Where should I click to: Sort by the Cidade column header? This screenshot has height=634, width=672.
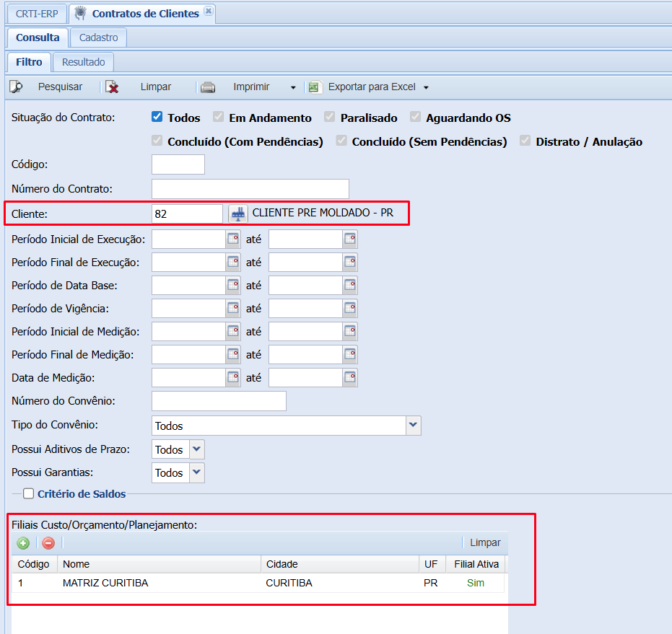(x=340, y=564)
